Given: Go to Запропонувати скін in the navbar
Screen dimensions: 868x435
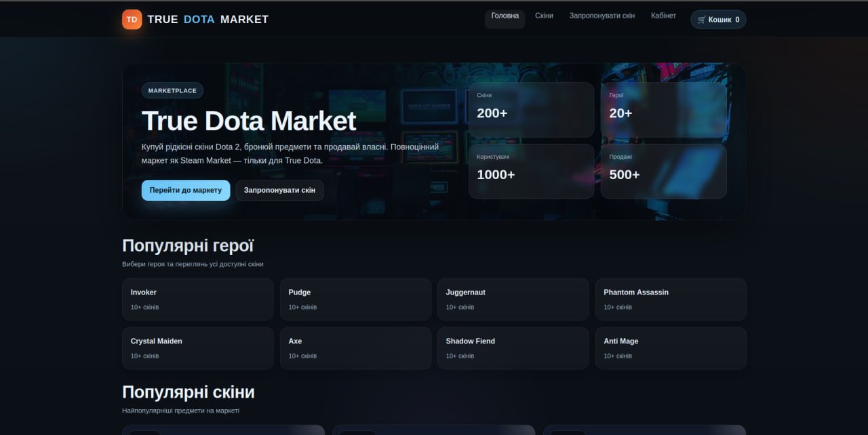Looking at the screenshot, I should point(602,16).
